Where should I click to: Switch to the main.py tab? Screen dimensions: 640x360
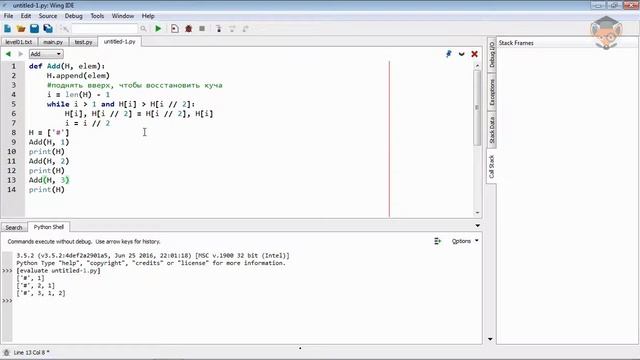pyautogui.click(x=53, y=42)
